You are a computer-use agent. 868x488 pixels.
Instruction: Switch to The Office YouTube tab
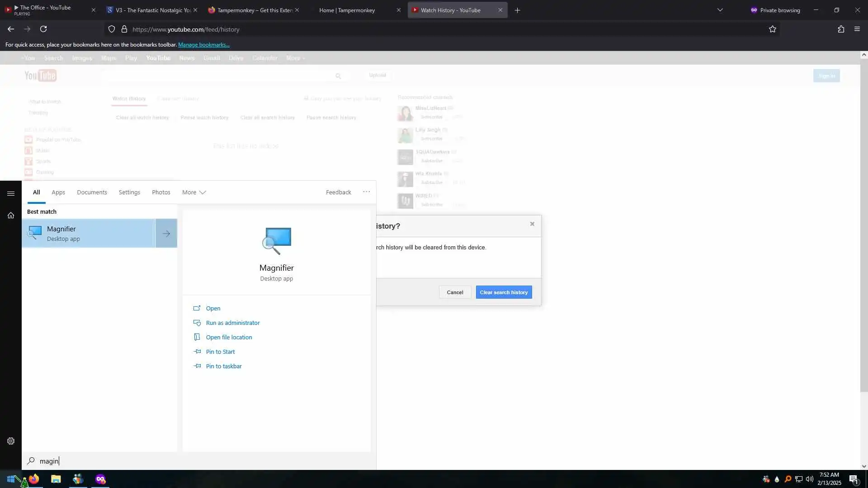tap(45, 10)
